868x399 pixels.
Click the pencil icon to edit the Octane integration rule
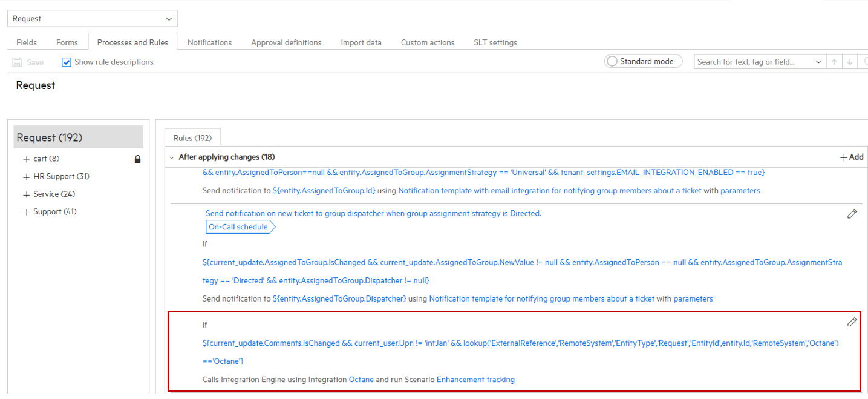pos(852,322)
